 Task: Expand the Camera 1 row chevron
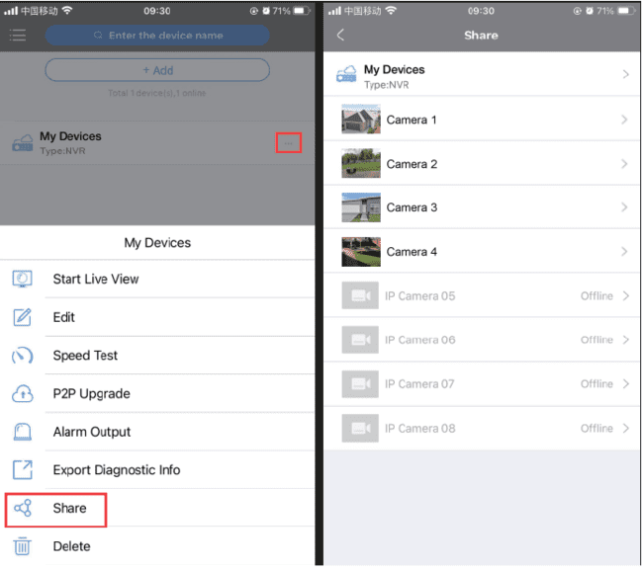coord(624,120)
